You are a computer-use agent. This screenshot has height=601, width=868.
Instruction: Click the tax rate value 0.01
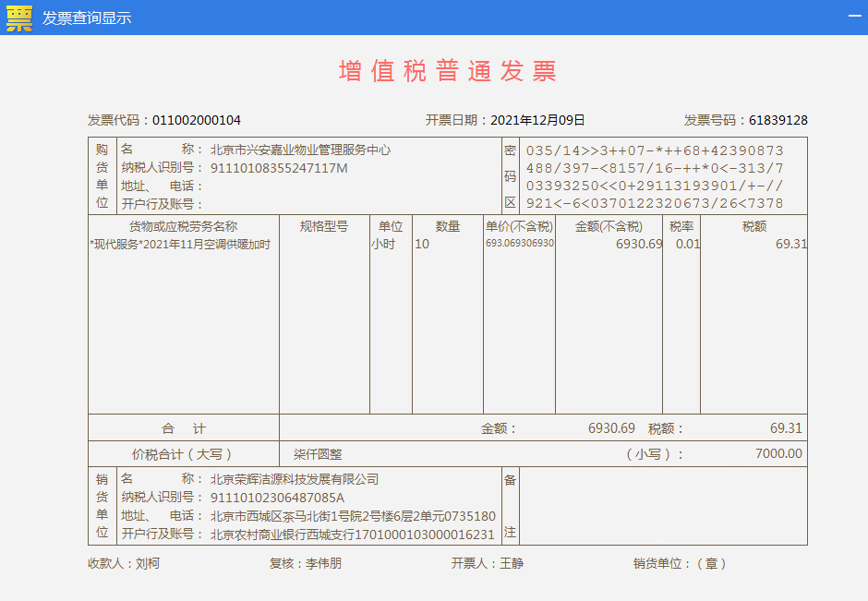point(688,244)
